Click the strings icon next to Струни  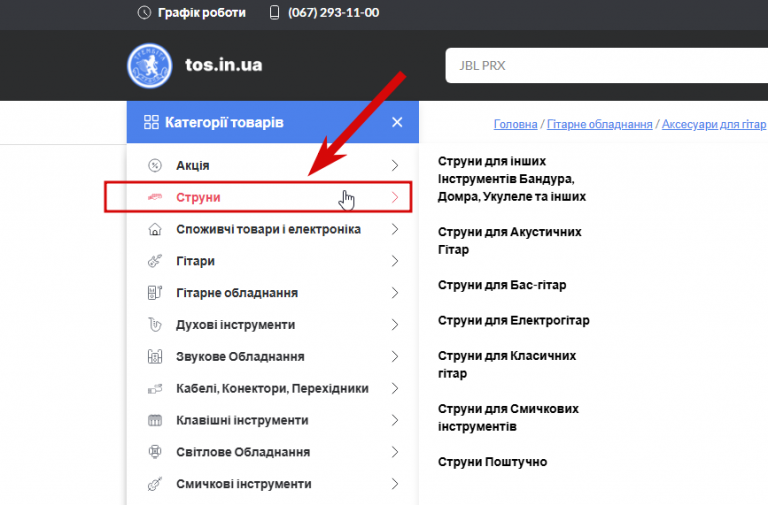click(155, 197)
